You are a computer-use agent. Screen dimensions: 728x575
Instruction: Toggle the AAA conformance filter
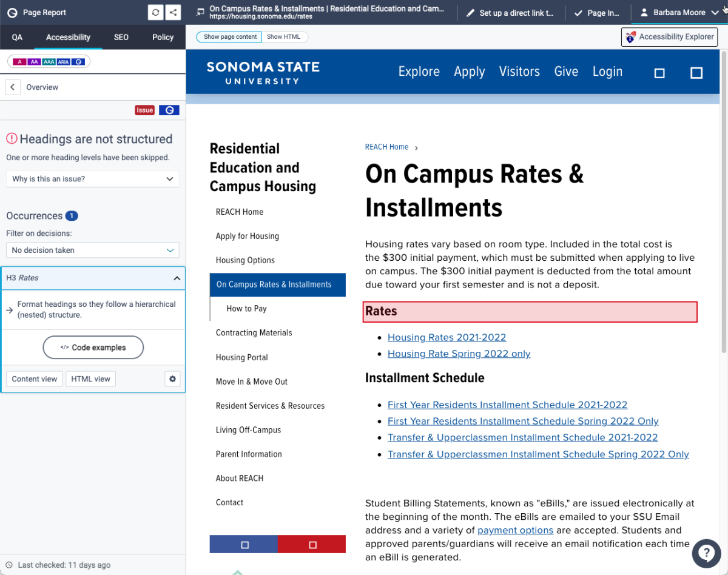click(x=49, y=62)
